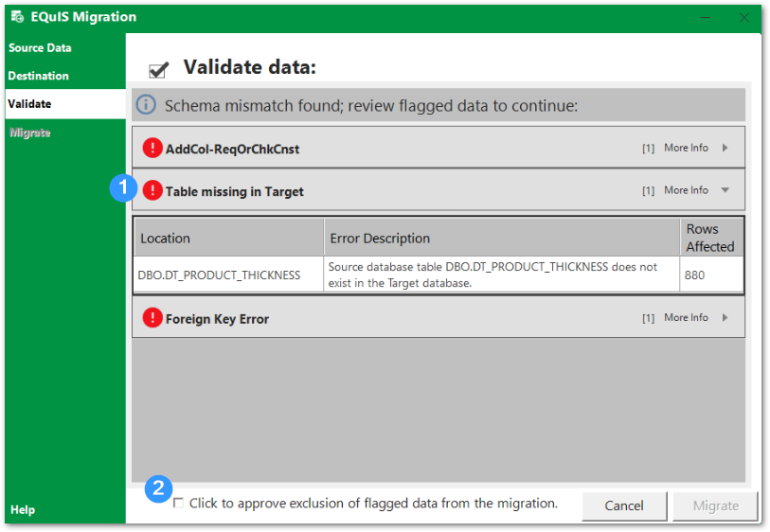Viewport: 770px width, 532px height.
Task: Check the approve exclusion of flagged data checkbox
Action: 178,503
